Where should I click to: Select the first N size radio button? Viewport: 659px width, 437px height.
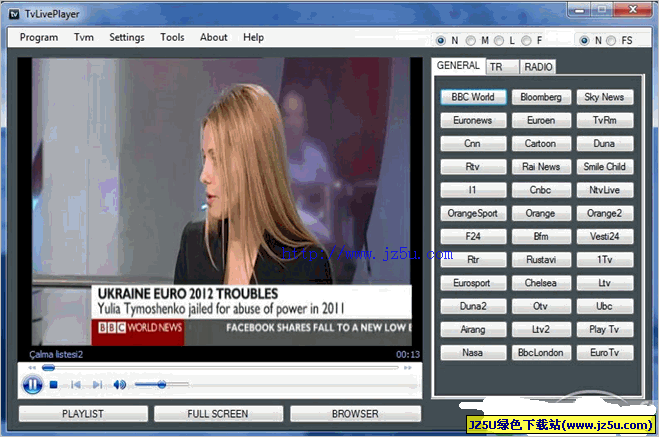click(x=440, y=40)
